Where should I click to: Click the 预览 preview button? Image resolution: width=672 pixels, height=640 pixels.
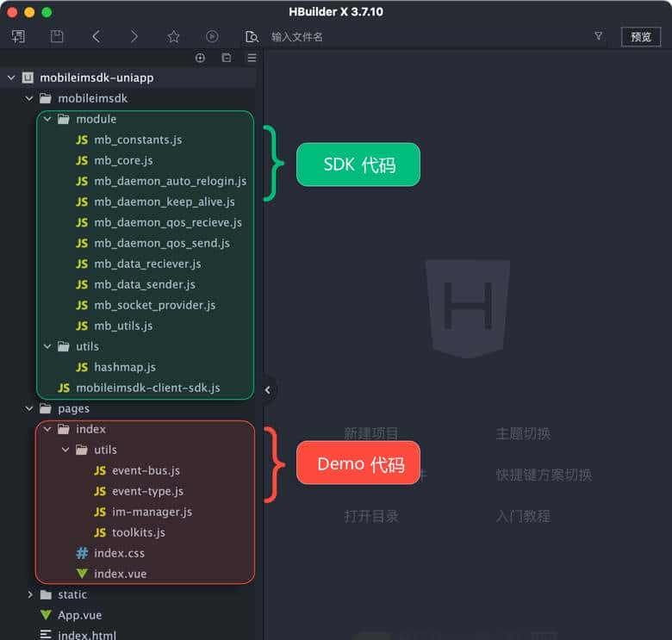[x=641, y=37]
